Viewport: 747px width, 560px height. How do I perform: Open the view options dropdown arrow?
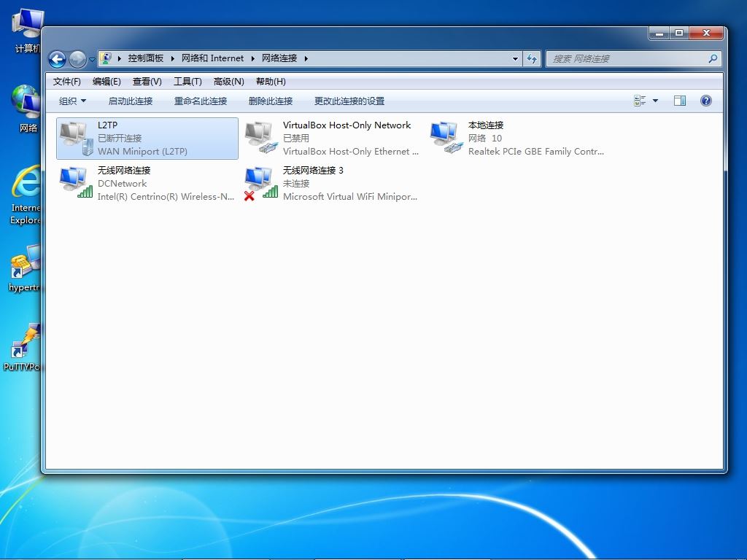655,101
